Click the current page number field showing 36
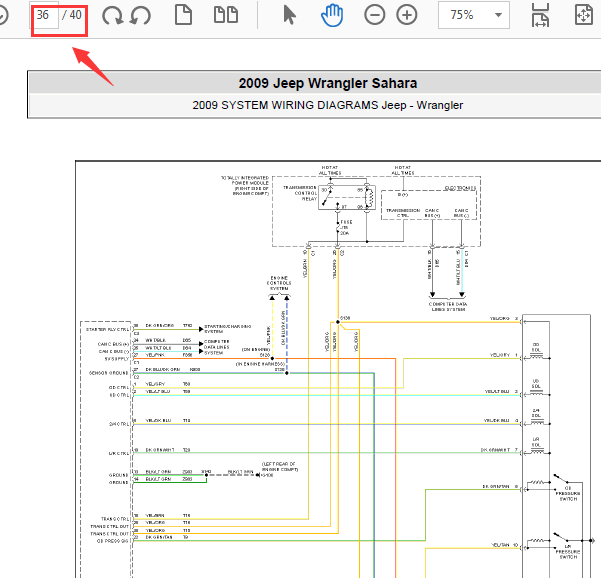Image resolution: width=601 pixels, height=578 pixels. tap(44, 15)
